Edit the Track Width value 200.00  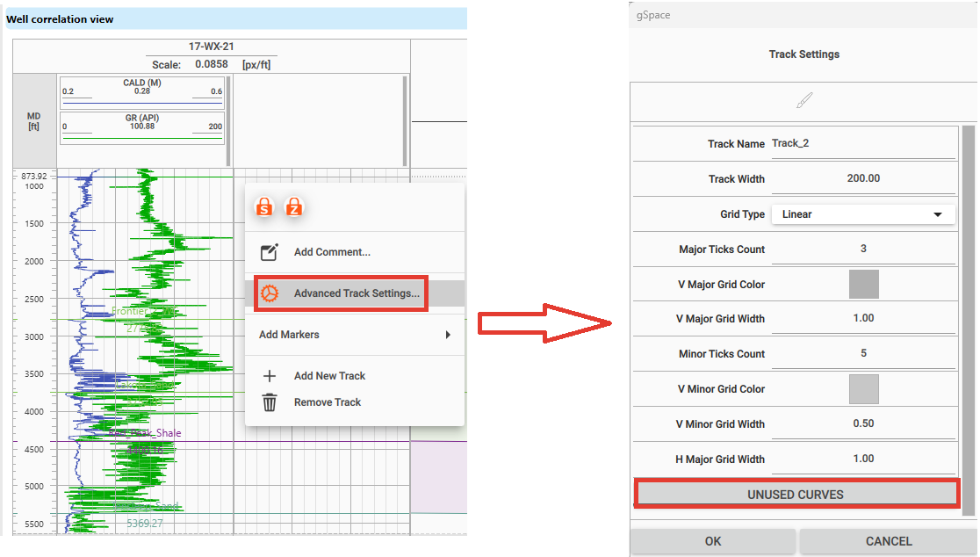pos(863,178)
